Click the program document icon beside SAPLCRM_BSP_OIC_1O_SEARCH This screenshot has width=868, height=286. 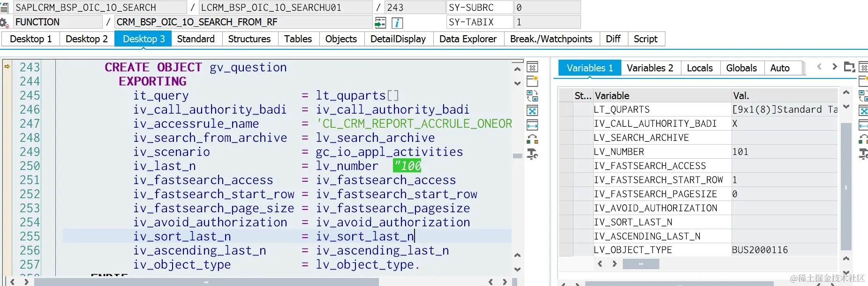coord(4,8)
